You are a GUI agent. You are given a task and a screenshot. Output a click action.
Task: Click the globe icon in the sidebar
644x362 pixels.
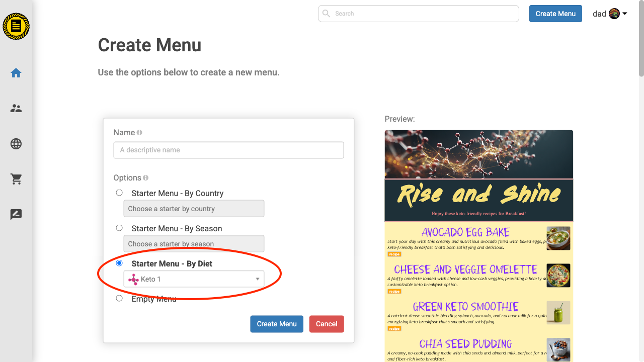16,144
